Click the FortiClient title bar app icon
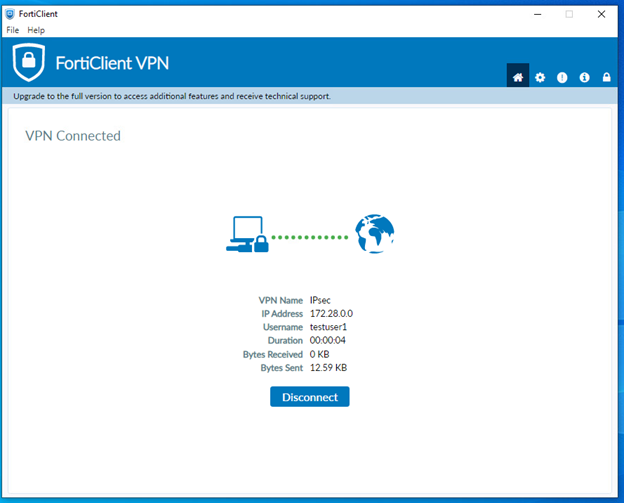624x503 pixels. tap(10, 14)
